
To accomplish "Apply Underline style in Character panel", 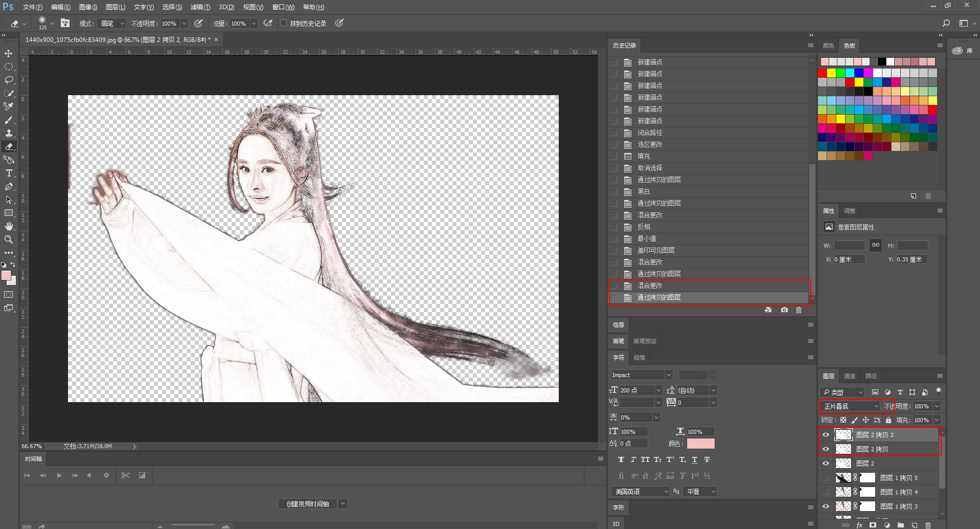I will (695, 459).
